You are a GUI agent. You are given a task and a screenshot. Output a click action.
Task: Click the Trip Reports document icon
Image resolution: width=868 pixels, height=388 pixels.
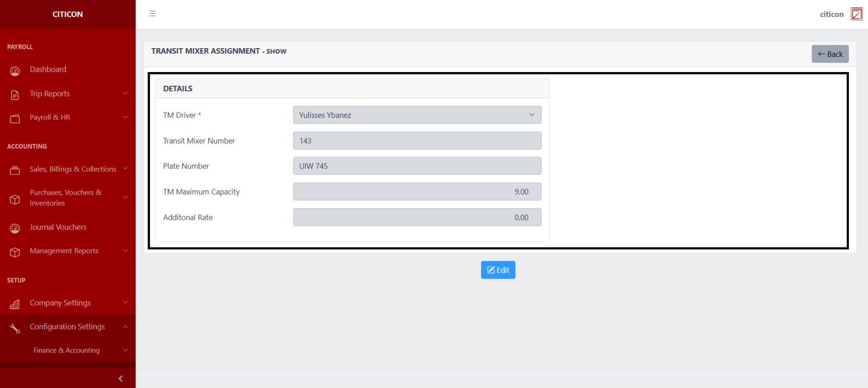tap(15, 94)
